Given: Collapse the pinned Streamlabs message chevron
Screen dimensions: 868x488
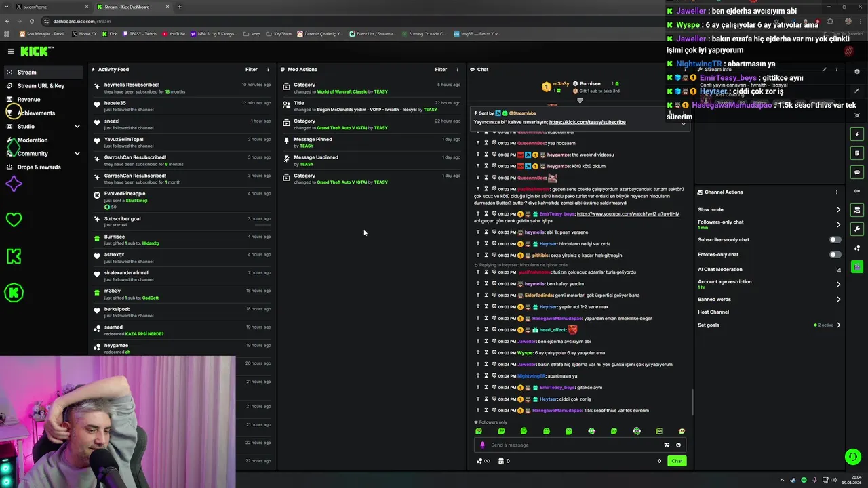Looking at the screenshot, I should [683, 123].
